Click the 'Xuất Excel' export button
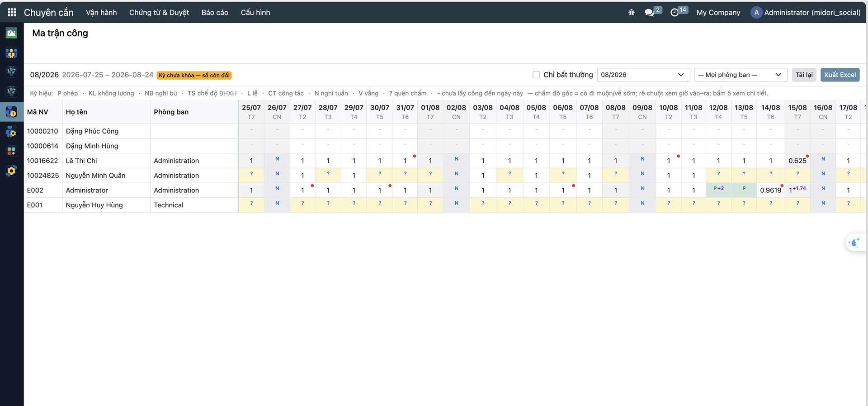 click(840, 75)
